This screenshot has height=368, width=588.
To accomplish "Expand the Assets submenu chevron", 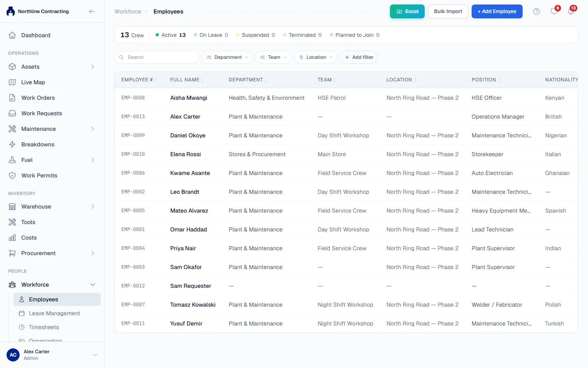I will (x=93, y=67).
